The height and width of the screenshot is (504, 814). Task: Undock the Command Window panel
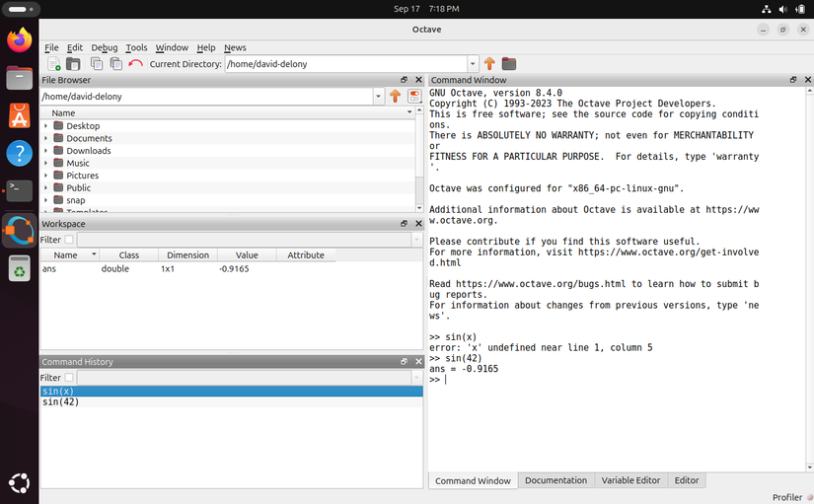coord(793,80)
